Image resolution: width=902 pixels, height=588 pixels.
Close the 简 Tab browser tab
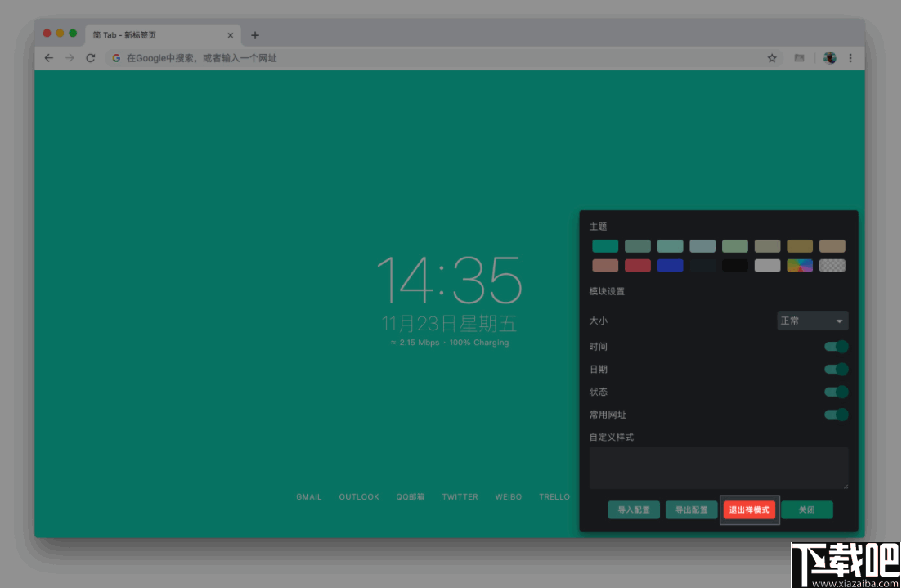tap(230, 35)
